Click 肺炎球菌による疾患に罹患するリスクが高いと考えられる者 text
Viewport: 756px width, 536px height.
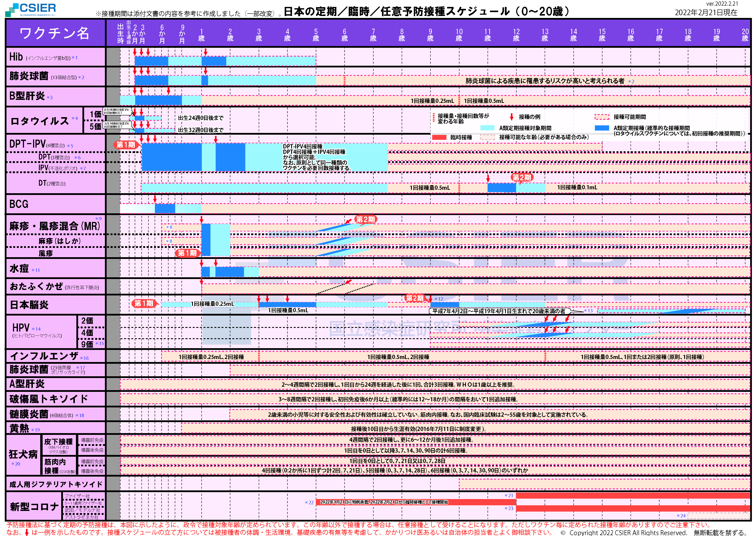(545, 81)
